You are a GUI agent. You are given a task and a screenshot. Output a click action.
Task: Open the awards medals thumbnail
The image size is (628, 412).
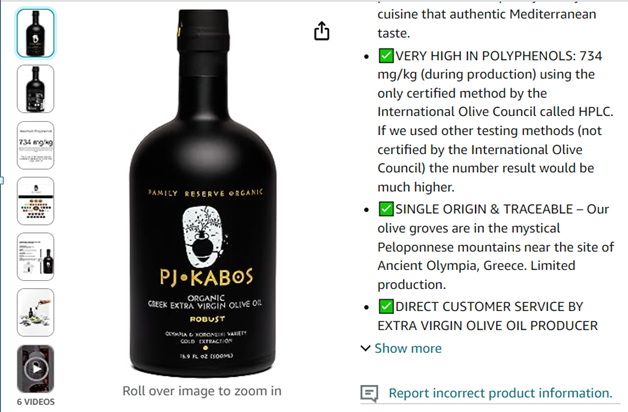[35, 201]
